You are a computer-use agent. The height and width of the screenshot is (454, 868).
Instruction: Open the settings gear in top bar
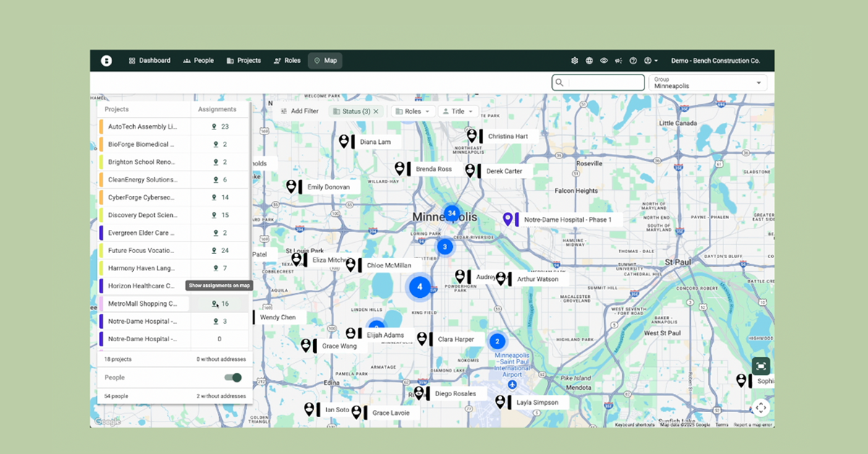(574, 61)
